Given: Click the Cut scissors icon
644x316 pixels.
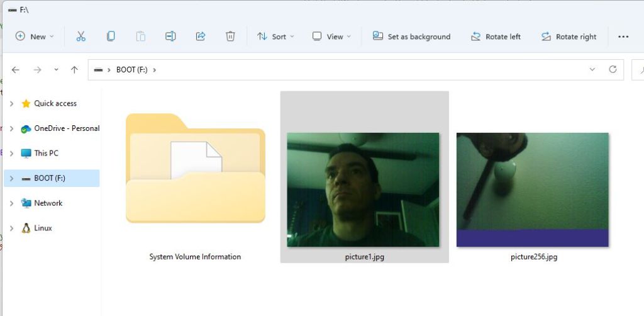Looking at the screenshot, I should pyautogui.click(x=81, y=36).
